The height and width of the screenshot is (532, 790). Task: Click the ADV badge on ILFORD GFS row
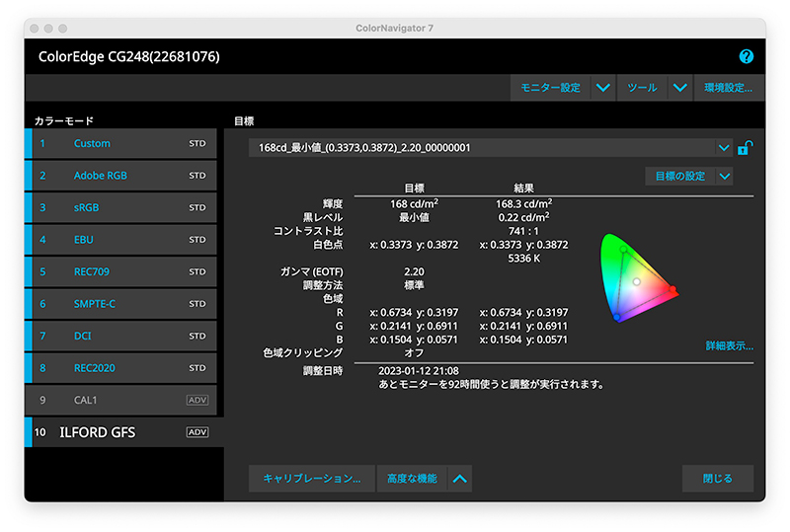coord(197,432)
